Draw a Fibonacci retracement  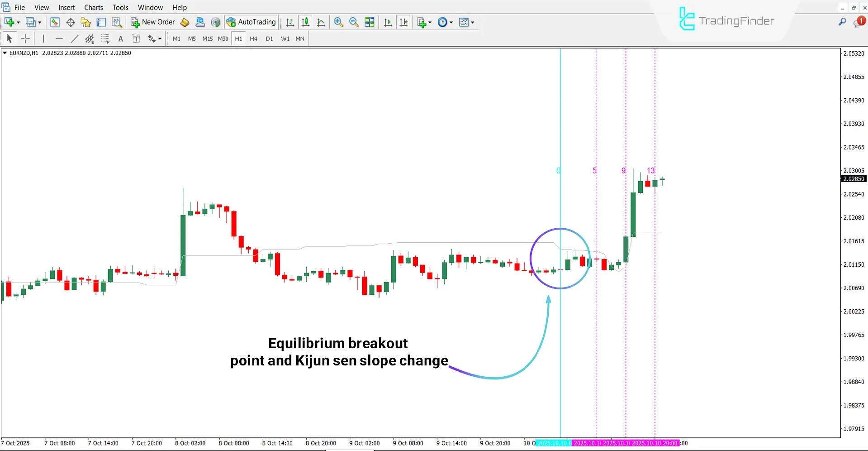click(105, 39)
